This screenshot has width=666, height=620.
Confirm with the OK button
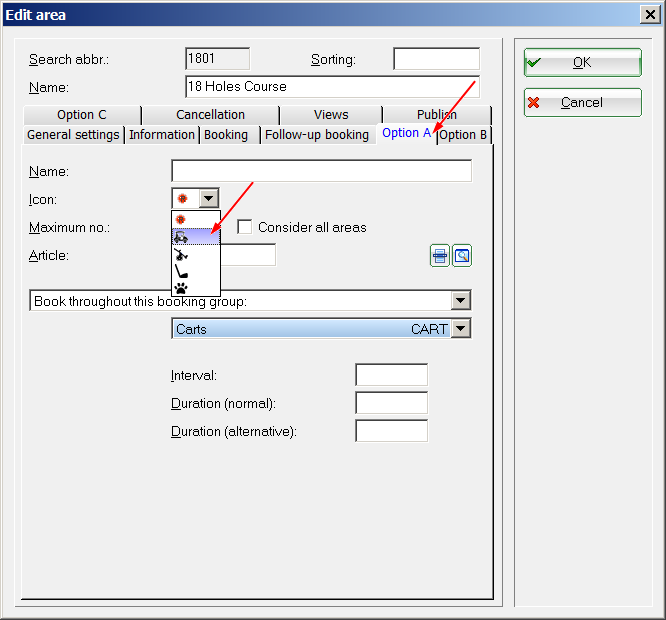pos(582,62)
